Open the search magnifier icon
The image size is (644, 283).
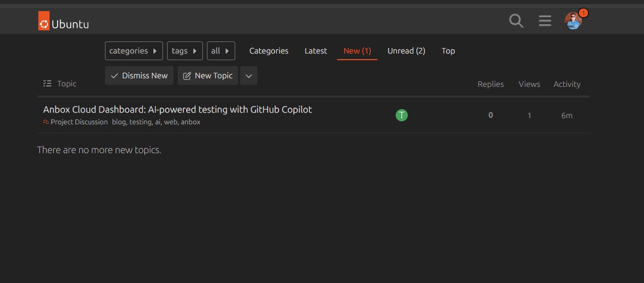tap(516, 21)
